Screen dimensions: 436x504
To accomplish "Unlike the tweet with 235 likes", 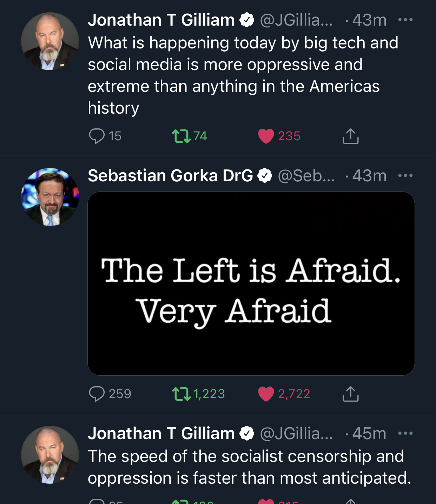I will [266, 136].
